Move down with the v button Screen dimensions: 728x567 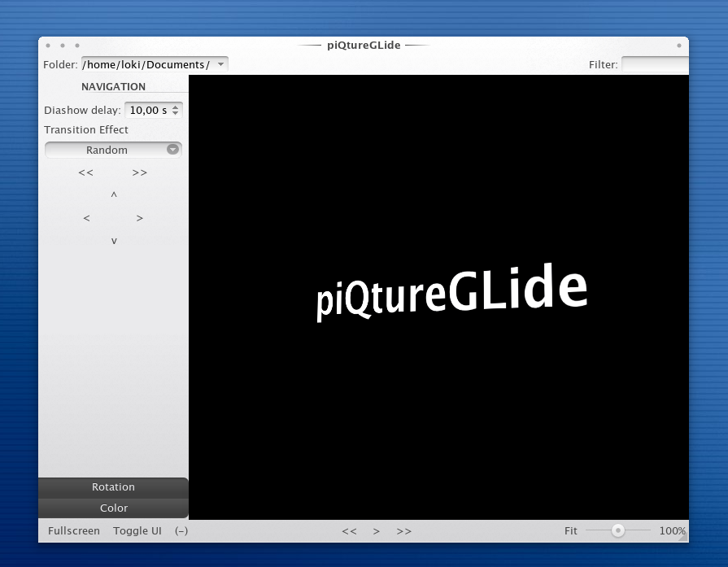pos(114,241)
